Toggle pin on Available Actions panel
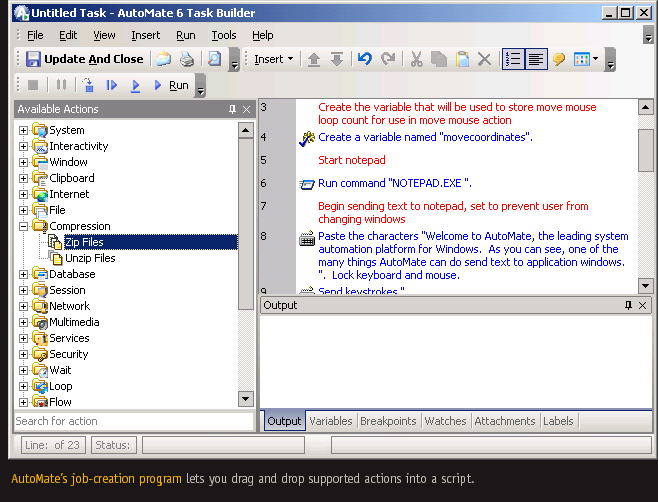The image size is (658, 502). (232, 109)
